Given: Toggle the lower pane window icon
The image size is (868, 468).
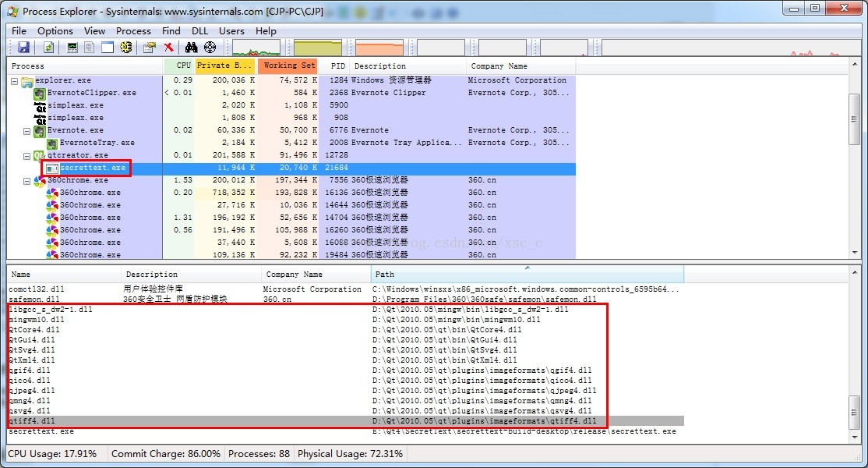Looking at the screenshot, I should [108, 48].
